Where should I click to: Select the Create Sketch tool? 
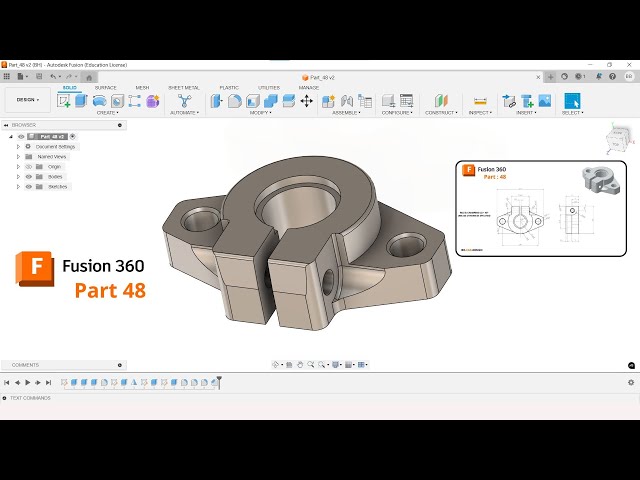(64, 101)
